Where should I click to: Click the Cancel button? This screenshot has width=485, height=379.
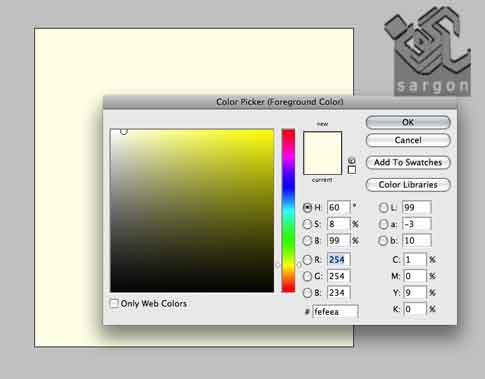tap(408, 140)
